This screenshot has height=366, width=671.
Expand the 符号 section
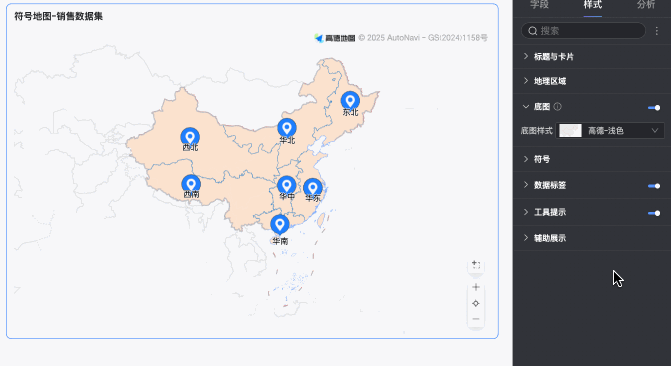tap(592, 159)
